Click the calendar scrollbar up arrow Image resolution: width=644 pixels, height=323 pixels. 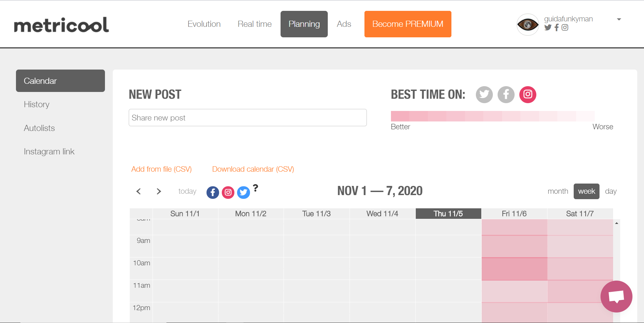pyautogui.click(x=616, y=223)
